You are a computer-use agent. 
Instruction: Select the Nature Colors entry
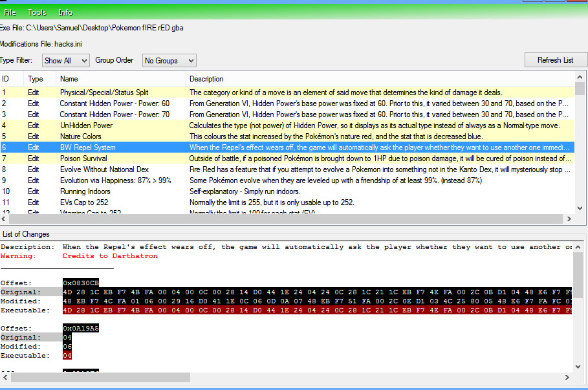(x=81, y=136)
